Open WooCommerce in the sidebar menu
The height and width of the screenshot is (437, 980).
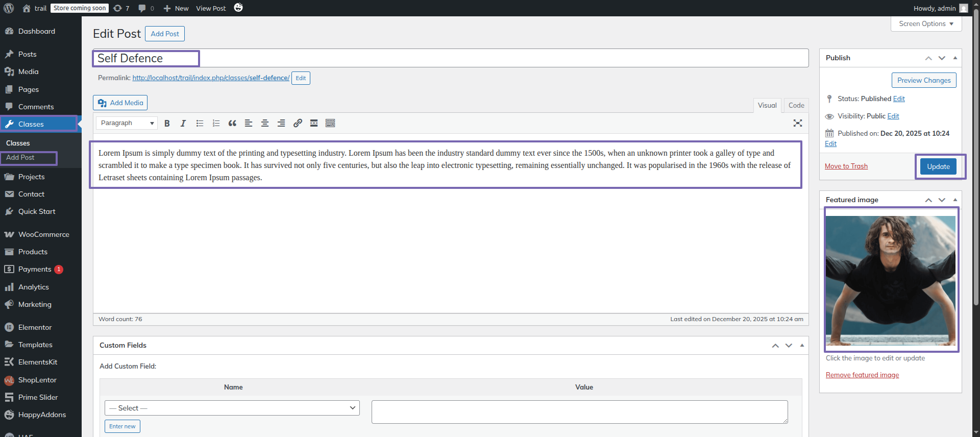[x=43, y=234]
